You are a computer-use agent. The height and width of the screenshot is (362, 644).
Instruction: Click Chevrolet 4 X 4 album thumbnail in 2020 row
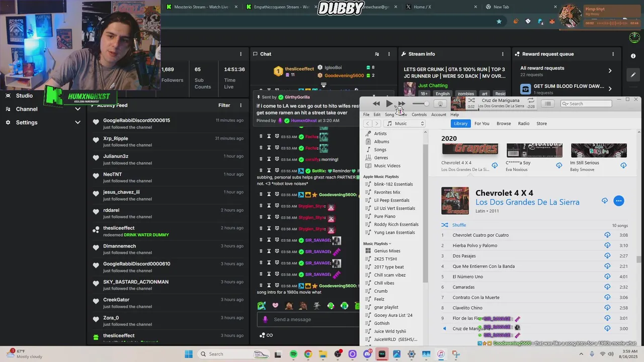[470, 150]
